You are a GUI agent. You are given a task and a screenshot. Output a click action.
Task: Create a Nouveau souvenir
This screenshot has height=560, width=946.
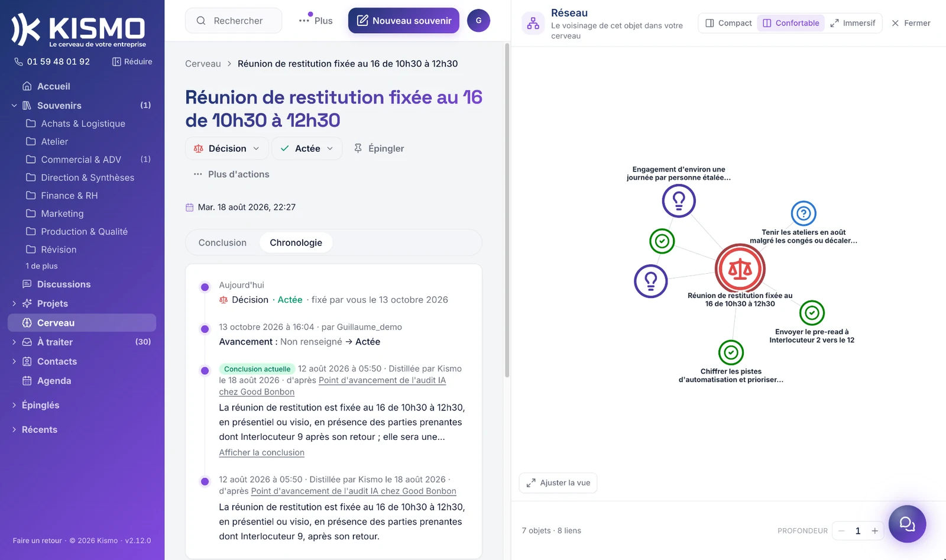click(x=404, y=21)
